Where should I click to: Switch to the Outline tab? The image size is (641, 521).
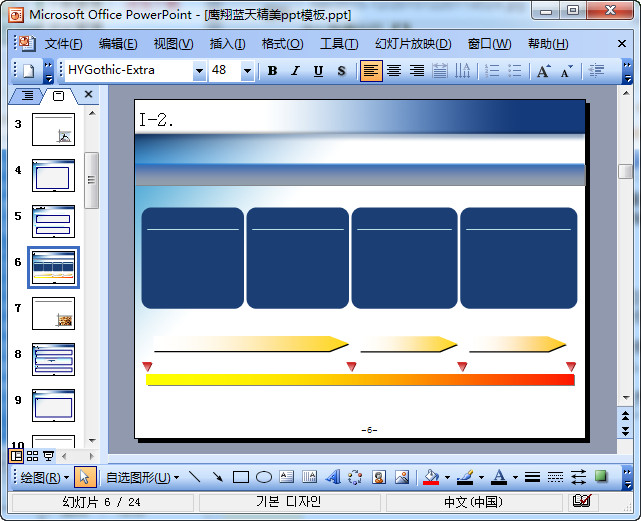pyautogui.click(x=27, y=96)
